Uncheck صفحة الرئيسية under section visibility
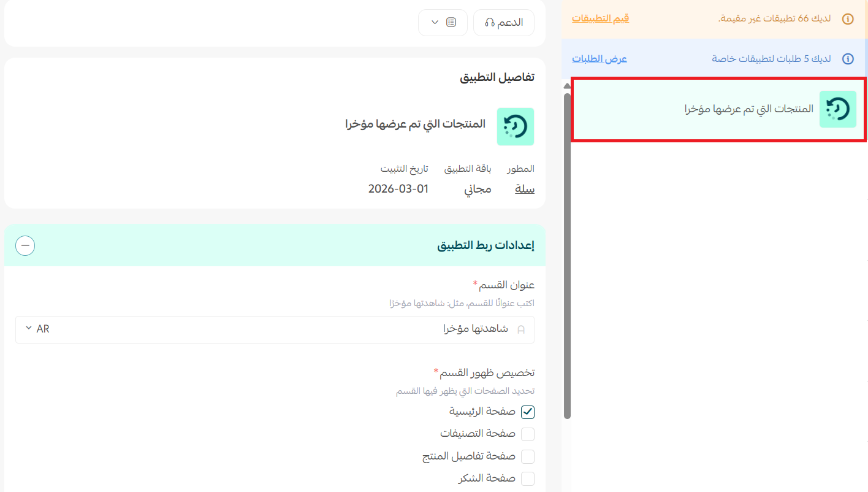868x492 pixels. point(527,412)
